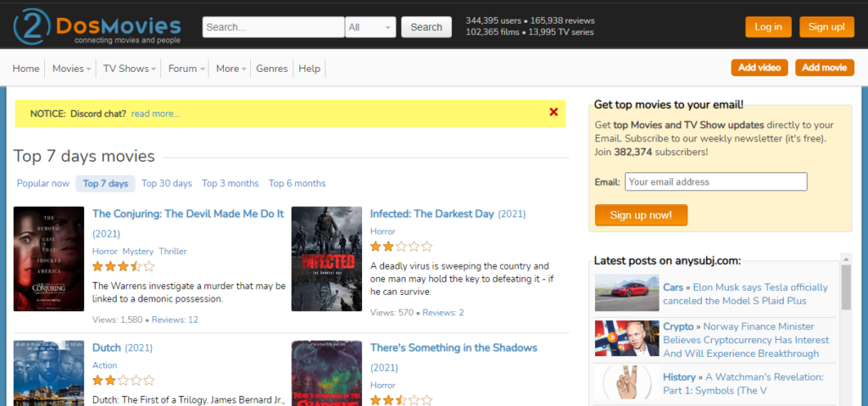
Task: Switch to the Top 3 months tab
Action: click(231, 183)
